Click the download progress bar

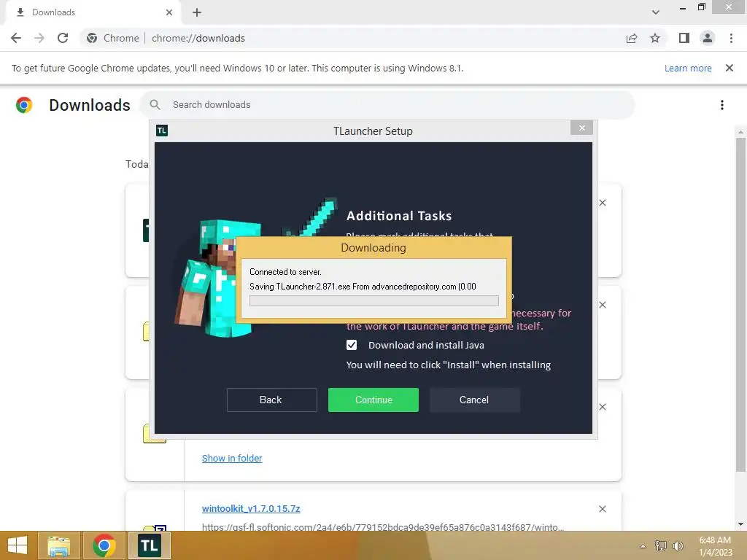click(374, 300)
